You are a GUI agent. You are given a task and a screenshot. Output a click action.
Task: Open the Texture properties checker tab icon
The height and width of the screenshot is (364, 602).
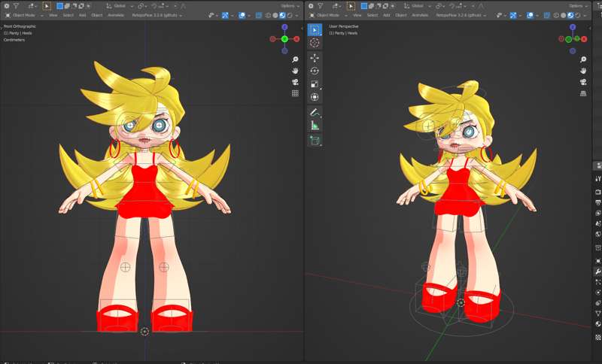597,338
